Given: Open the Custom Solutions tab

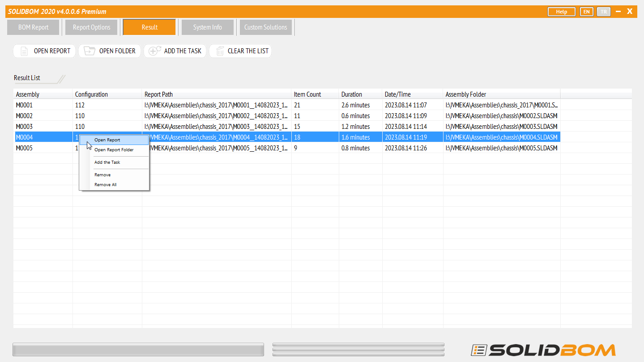Looking at the screenshot, I should coord(266,27).
